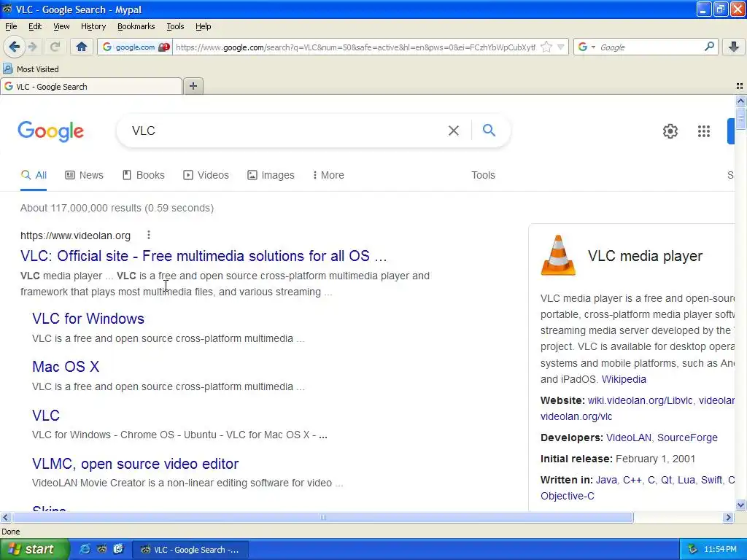The height and width of the screenshot is (560, 747).
Task: Click in the Google search input field
Action: click(x=286, y=131)
